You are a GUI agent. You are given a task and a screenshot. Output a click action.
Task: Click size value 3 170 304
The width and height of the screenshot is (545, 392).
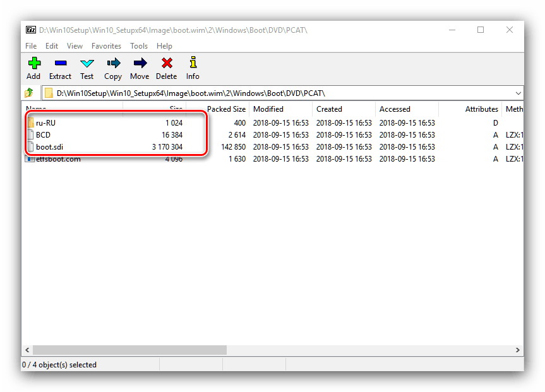pos(167,147)
